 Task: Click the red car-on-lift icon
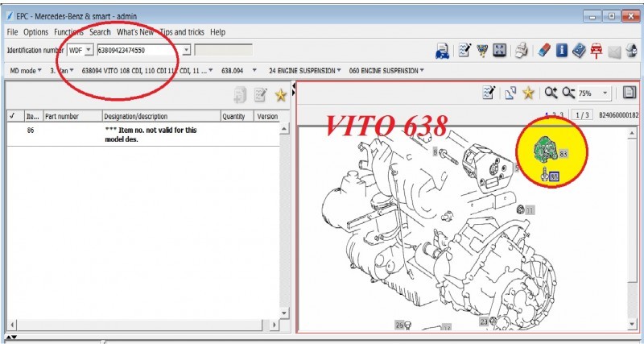pyautogui.click(x=597, y=51)
